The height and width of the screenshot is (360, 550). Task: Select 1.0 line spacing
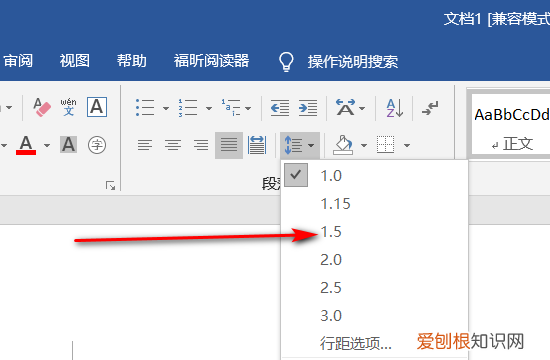pos(375,175)
